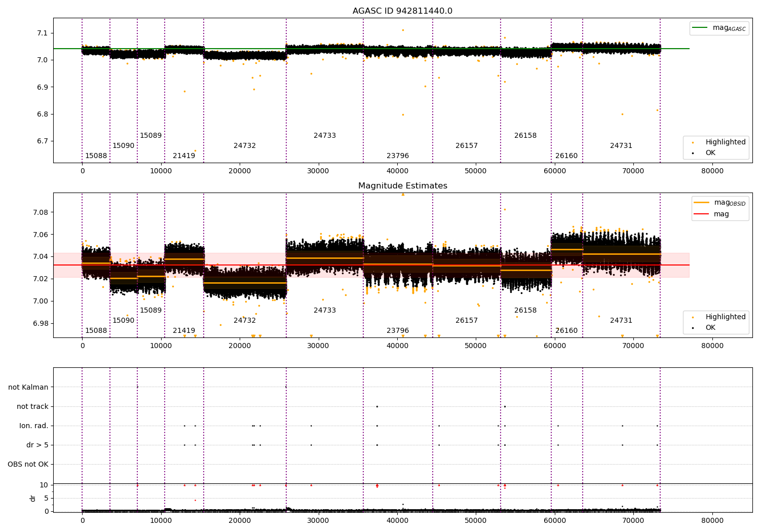This screenshot has height=532, width=760.
Task: Click the 7.1 tick on the top y-axis
Action: [43, 33]
